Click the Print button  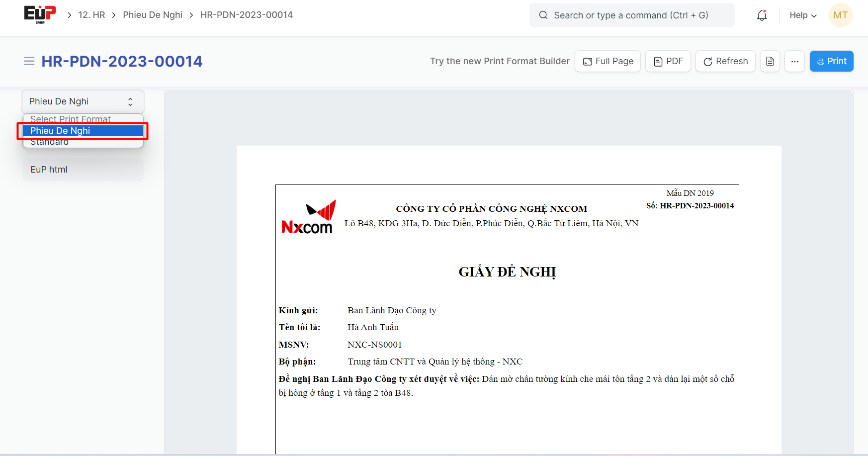[x=831, y=61]
